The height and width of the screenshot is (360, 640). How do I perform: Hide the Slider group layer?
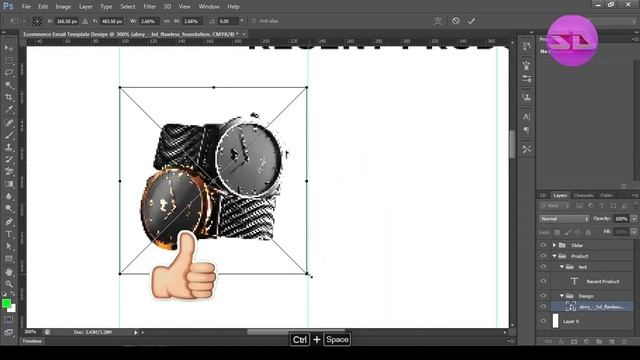click(543, 245)
